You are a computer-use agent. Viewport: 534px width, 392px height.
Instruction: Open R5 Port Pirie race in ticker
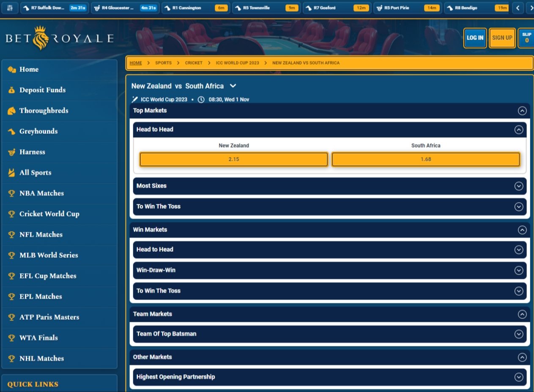(x=408, y=8)
